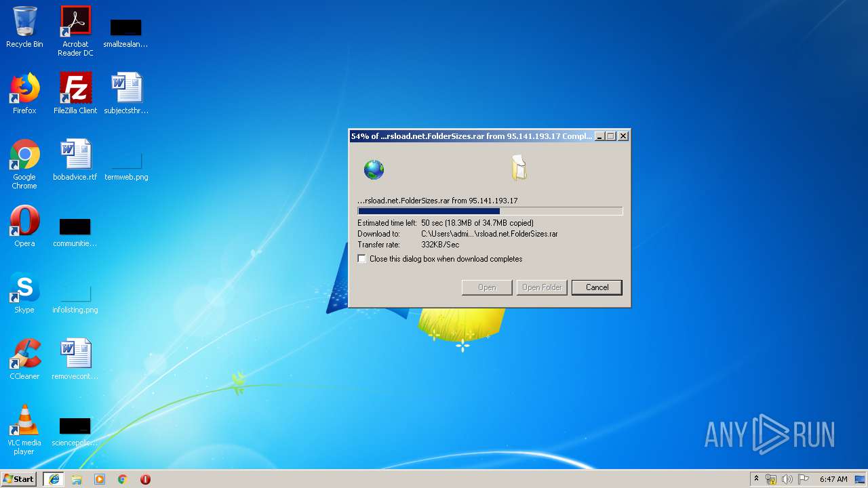
Task: Click the Open Folder button
Action: coord(542,287)
